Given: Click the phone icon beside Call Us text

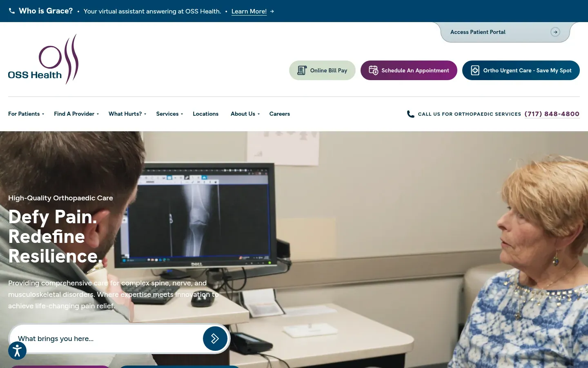Looking at the screenshot, I should point(410,114).
